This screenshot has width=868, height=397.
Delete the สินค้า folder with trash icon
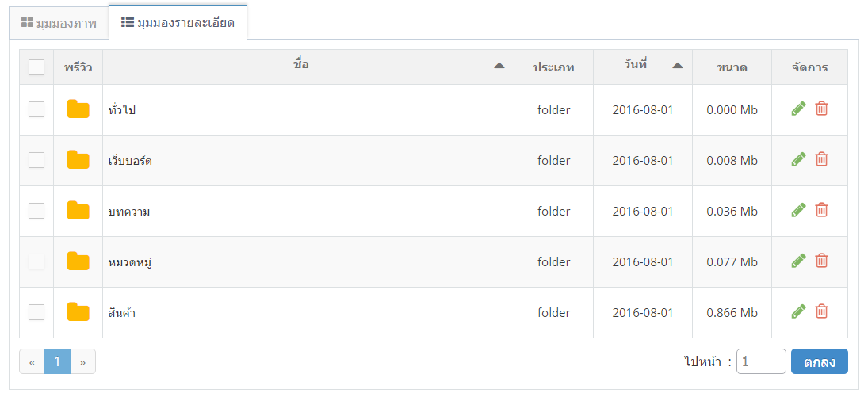click(x=822, y=311)
